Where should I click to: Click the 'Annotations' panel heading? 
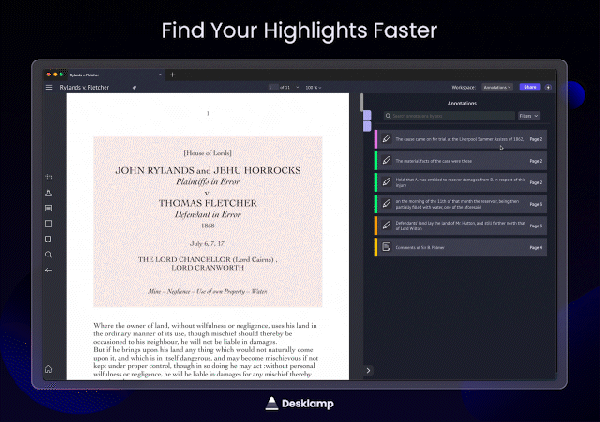462,103
